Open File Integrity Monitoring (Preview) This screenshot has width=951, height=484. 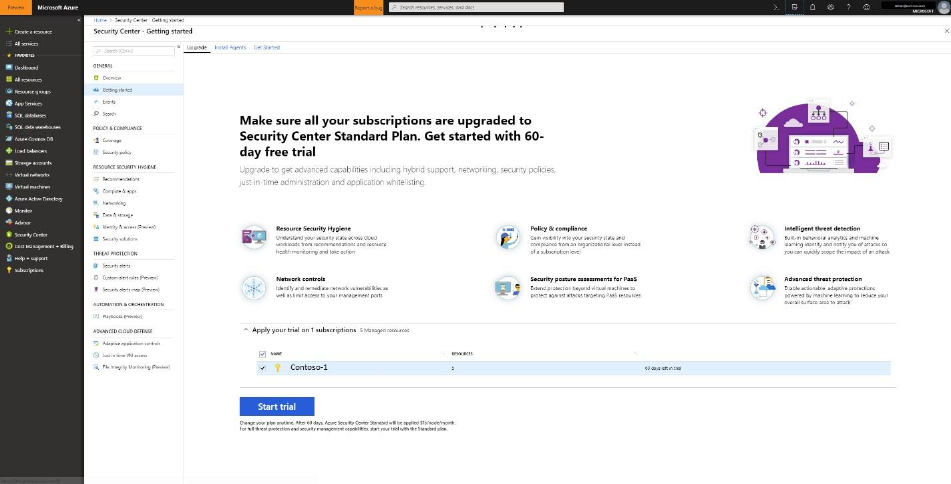pyautogui.click(x=134, y=367)
